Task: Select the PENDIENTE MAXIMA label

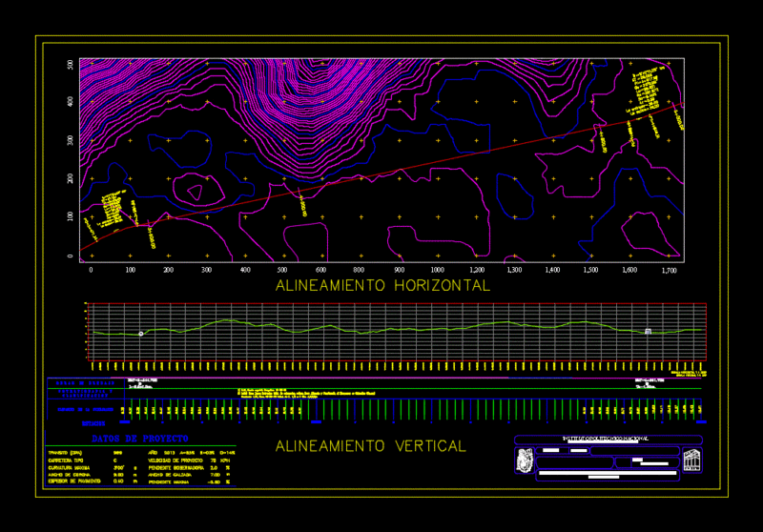Action: [169, 481]
